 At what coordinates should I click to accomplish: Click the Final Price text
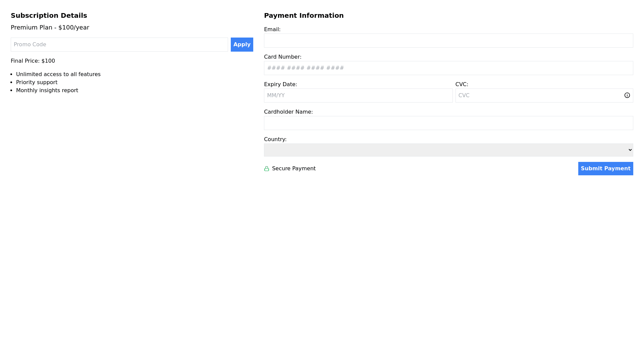[33, 61]
